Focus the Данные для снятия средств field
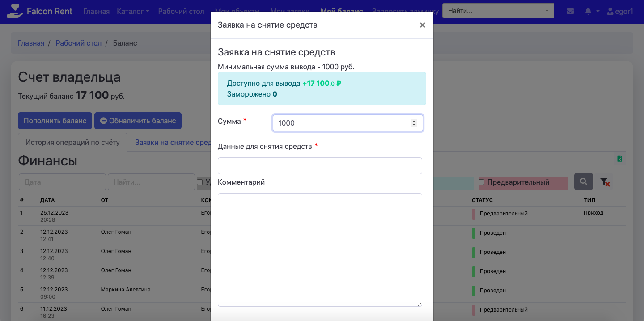The image size is (644, 321). click(320, 166)
